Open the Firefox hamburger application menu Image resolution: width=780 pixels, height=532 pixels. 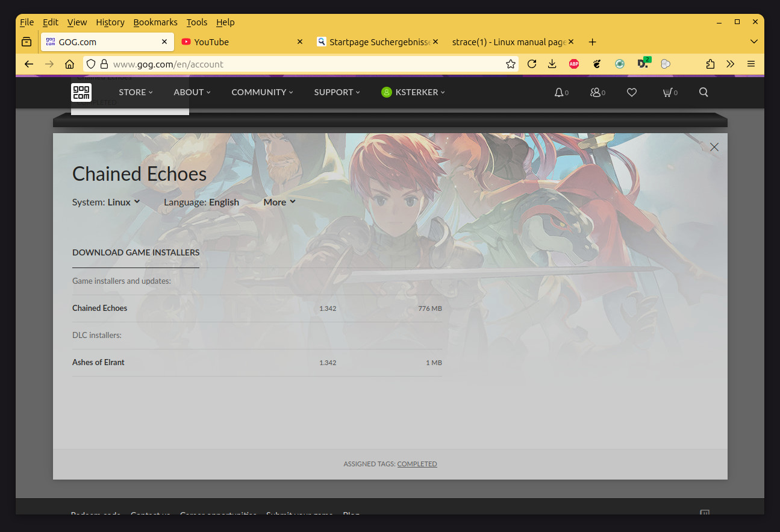751,64
